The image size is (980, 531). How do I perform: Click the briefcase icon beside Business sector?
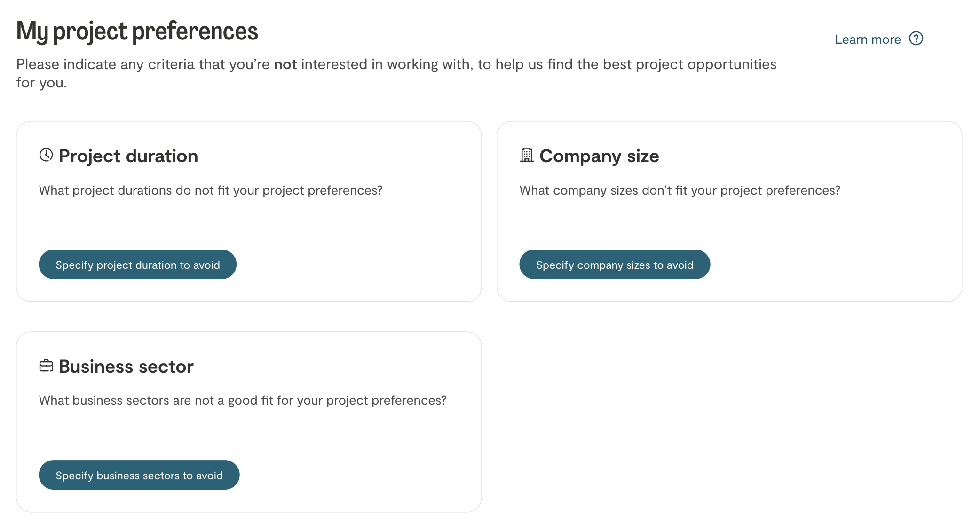click(46, 366)
